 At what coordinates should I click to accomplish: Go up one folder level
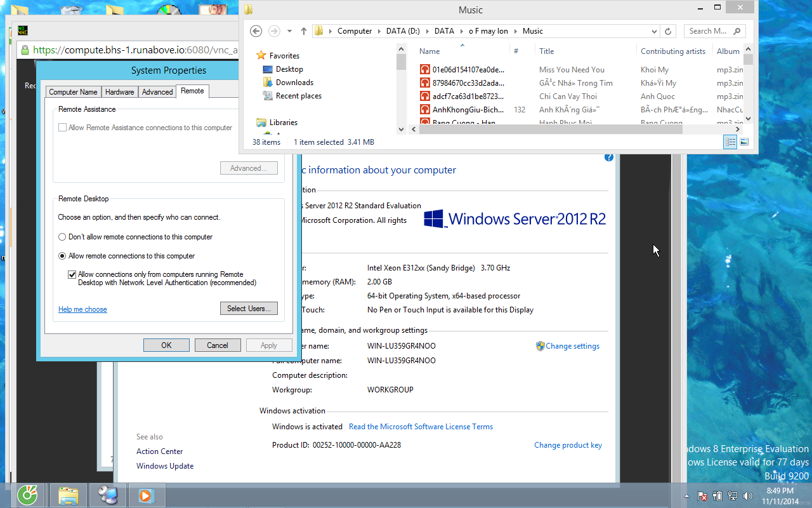304,31
